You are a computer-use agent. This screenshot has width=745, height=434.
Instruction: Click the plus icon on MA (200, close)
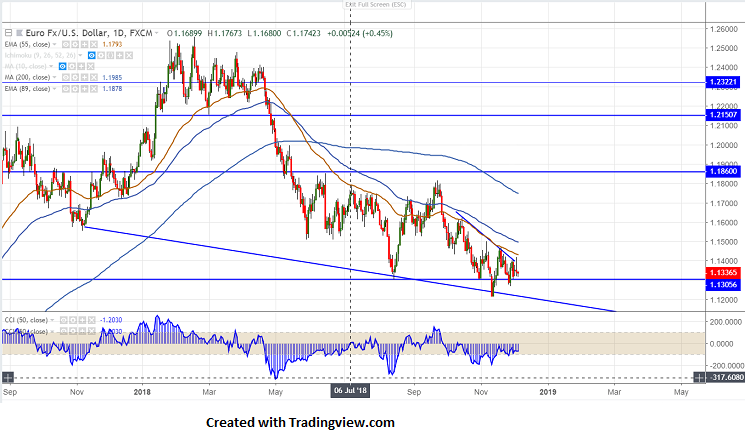click(85, 77)
